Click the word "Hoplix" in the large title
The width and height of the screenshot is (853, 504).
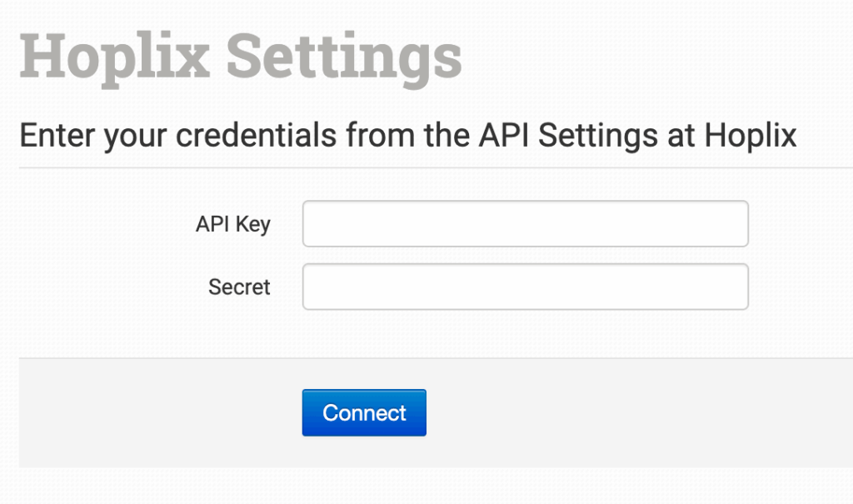pos(115,56)
